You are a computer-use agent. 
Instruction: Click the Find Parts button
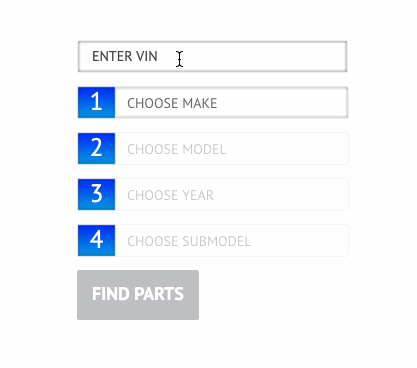[138, 295]
